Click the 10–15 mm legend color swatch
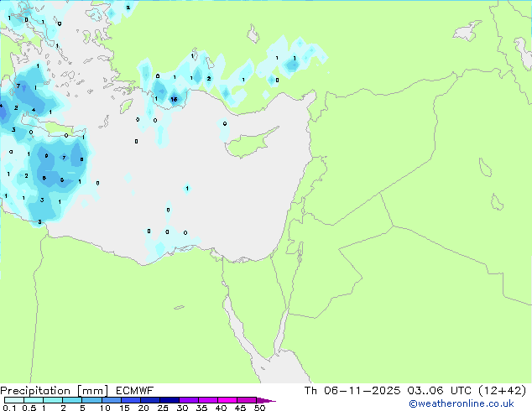Image resolution: width=532 pixels, height=411 pixels. [111, 400]
